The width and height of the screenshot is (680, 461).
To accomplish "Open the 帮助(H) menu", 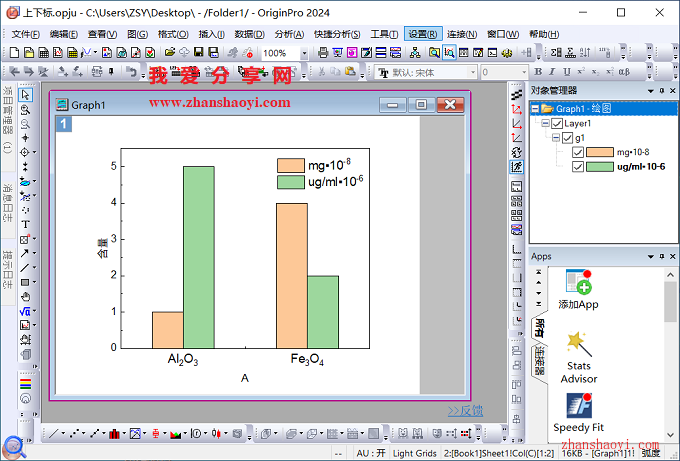I will 544,34.
